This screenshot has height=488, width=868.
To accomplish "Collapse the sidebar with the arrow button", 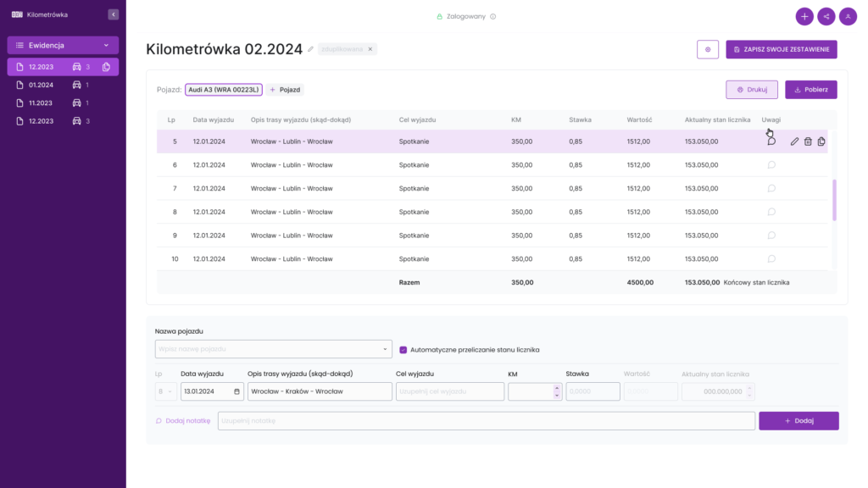I will (113, 14).
